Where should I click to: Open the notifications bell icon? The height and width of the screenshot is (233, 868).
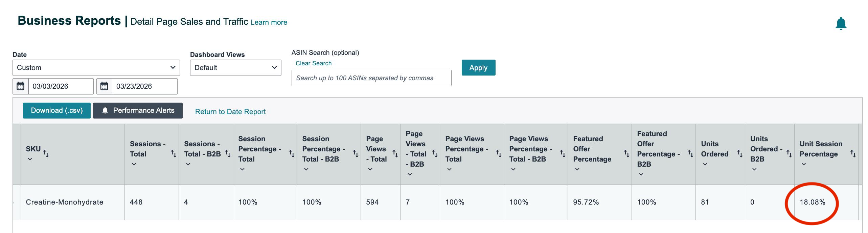click(841, 24)
